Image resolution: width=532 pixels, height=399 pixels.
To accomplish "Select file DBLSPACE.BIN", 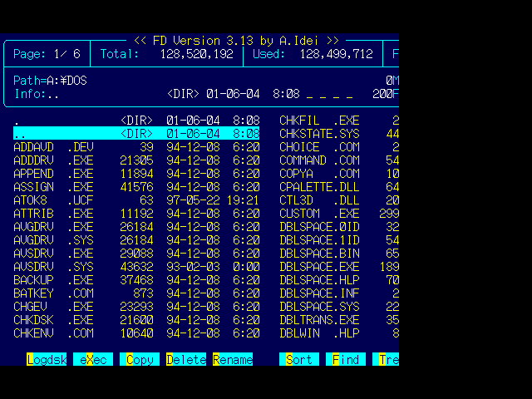I will coord(339,253).
